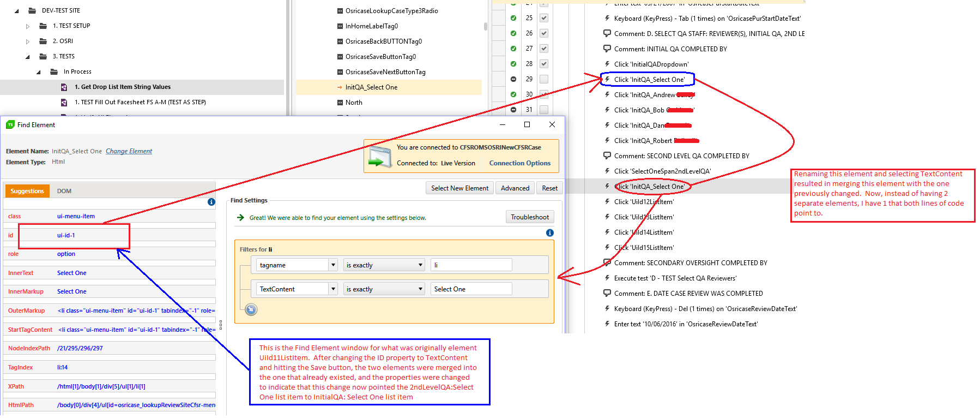980x418 pixels.
Task: Click the info icon above the Suggestions list
Action: [211, 202]
